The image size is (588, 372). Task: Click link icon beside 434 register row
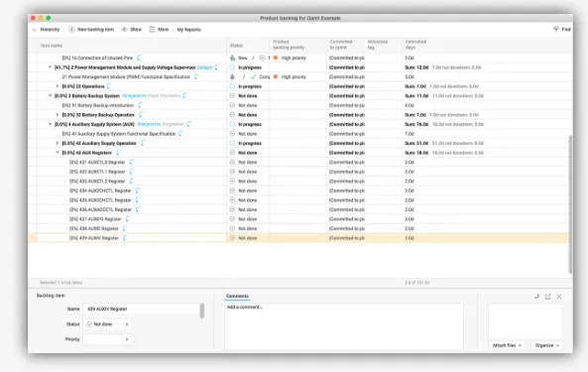click(137, 190)
